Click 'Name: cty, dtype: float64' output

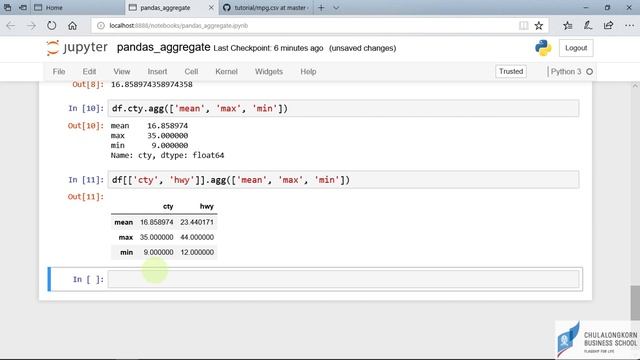167,156
